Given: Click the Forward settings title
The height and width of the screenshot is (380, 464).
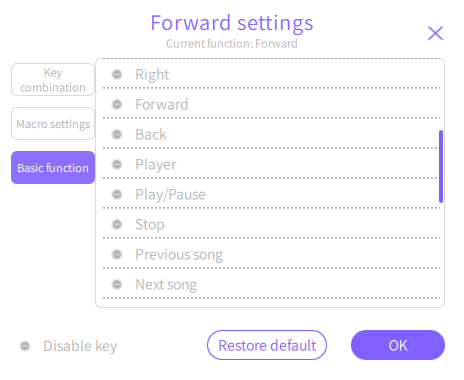Looking at the screenshot, I should click(232, 23).
